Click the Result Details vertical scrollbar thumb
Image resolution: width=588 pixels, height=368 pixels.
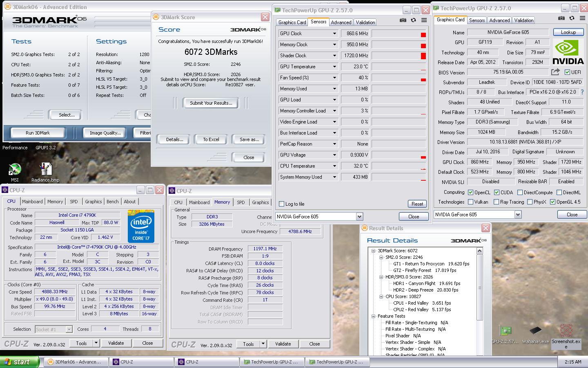(x=480, y=287)
